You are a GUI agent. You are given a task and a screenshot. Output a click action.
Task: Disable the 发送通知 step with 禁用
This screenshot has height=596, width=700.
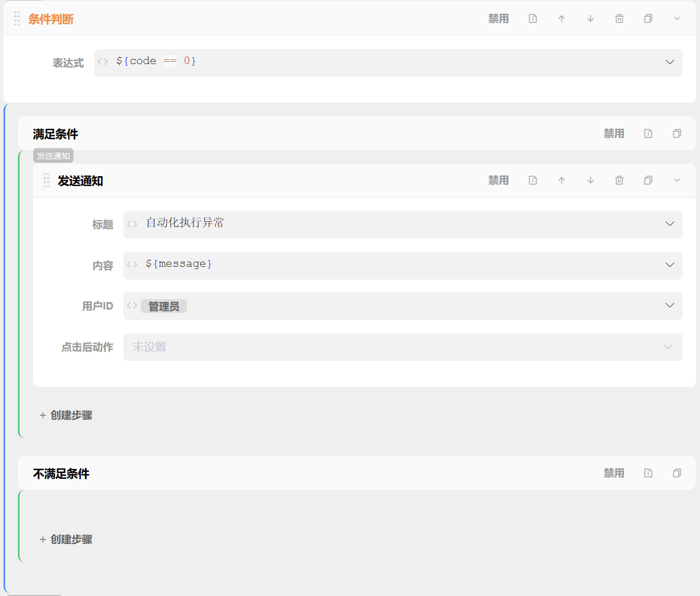click(x=499, y=180)
